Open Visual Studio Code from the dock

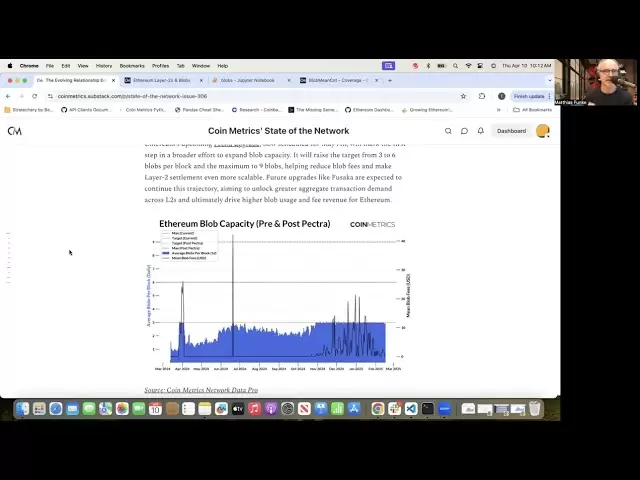pos(411,409)
